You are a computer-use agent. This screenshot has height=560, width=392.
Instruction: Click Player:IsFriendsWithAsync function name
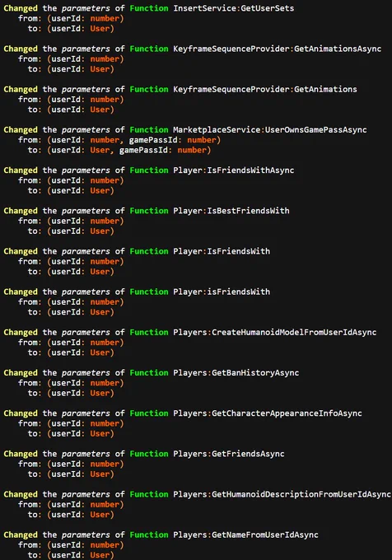tap(234, 170)
